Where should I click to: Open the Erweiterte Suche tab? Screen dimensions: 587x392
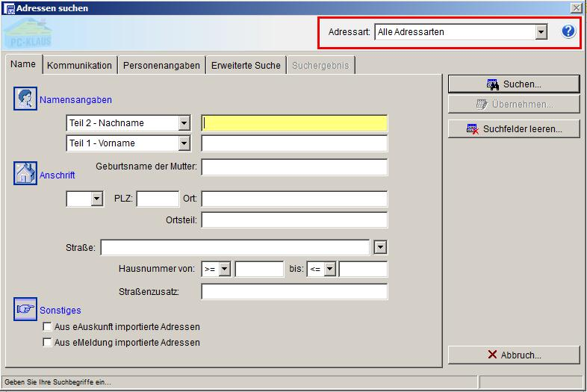(246, 66)
